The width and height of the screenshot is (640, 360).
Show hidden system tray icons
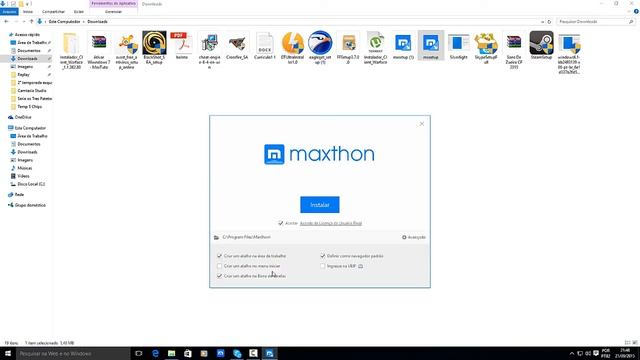tap(571, 353)
